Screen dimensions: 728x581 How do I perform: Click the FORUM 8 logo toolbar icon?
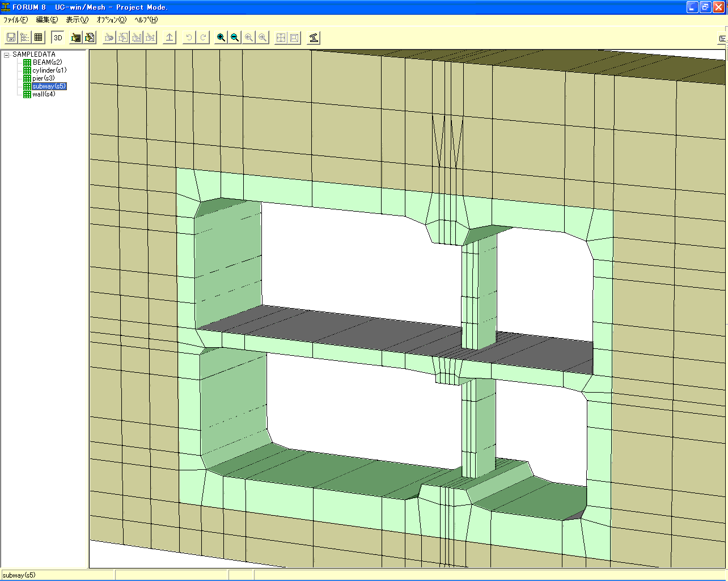pos(314,37)
